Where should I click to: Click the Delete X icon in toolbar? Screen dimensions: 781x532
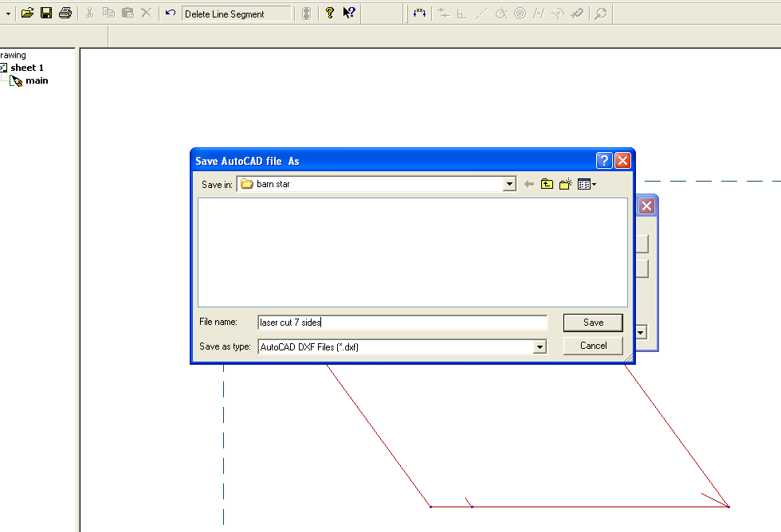click(x=147, y=13)
